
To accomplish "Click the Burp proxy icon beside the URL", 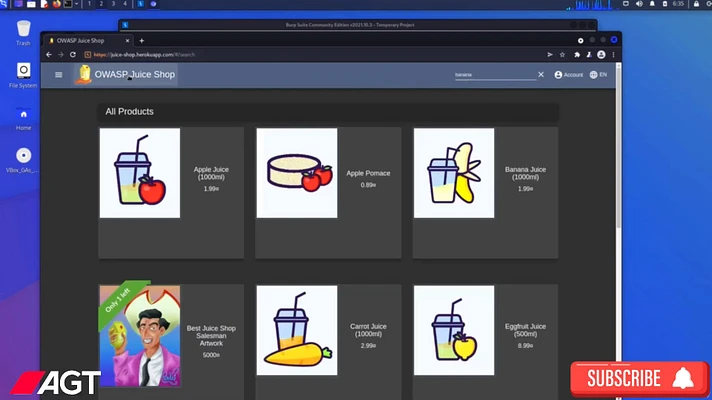I will point(88,54).
